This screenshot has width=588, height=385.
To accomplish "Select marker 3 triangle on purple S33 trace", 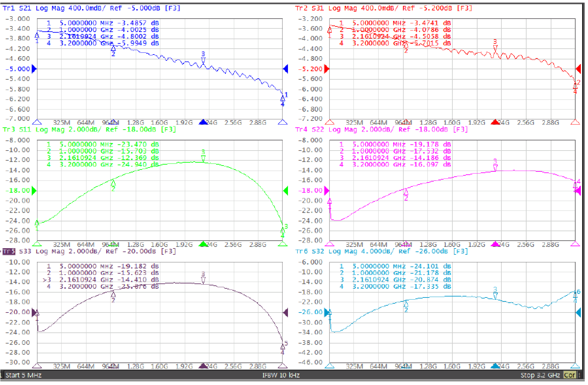I will (x=203, y=281).
